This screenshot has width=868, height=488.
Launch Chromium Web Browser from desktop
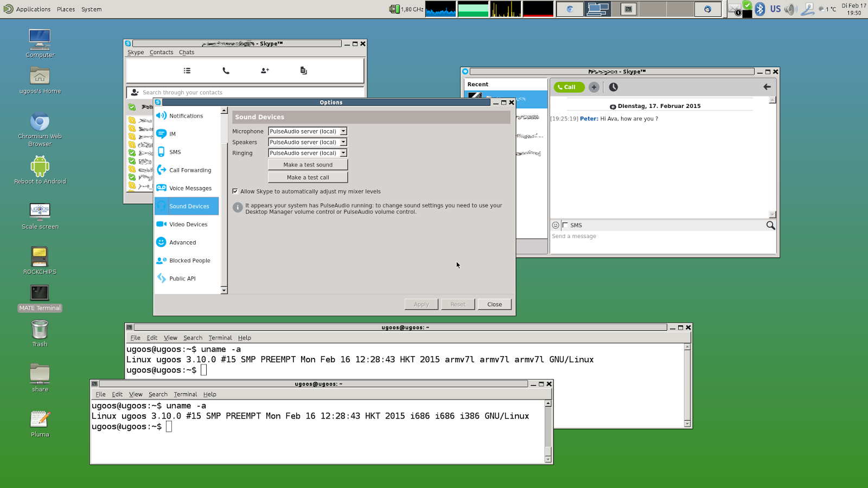click(40, 129)
